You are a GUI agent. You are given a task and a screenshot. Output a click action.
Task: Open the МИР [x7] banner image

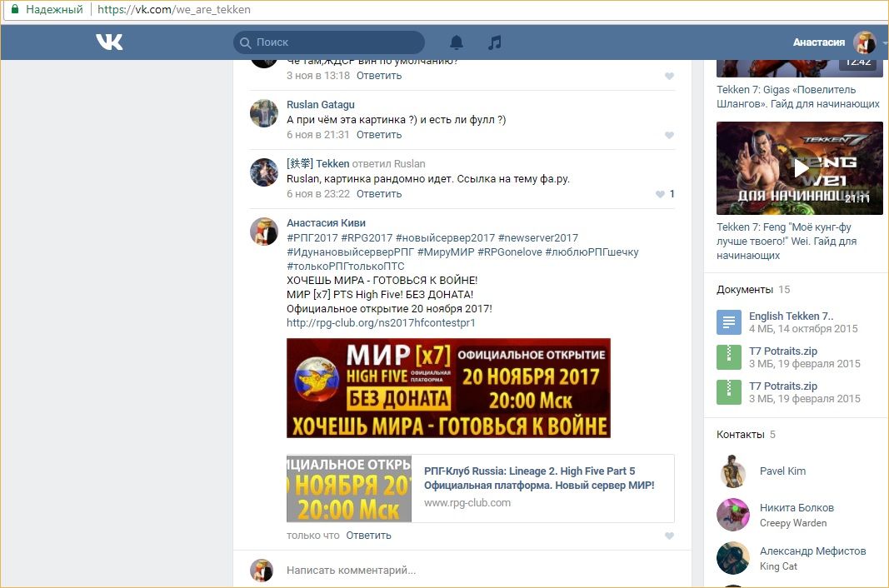tap(448, 388)
